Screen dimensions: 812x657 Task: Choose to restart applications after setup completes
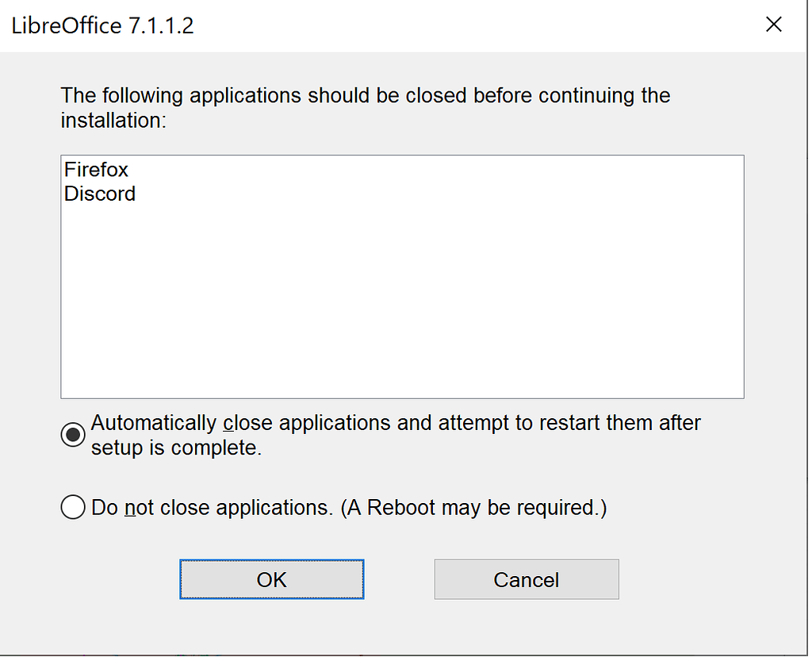click(72, 435)
